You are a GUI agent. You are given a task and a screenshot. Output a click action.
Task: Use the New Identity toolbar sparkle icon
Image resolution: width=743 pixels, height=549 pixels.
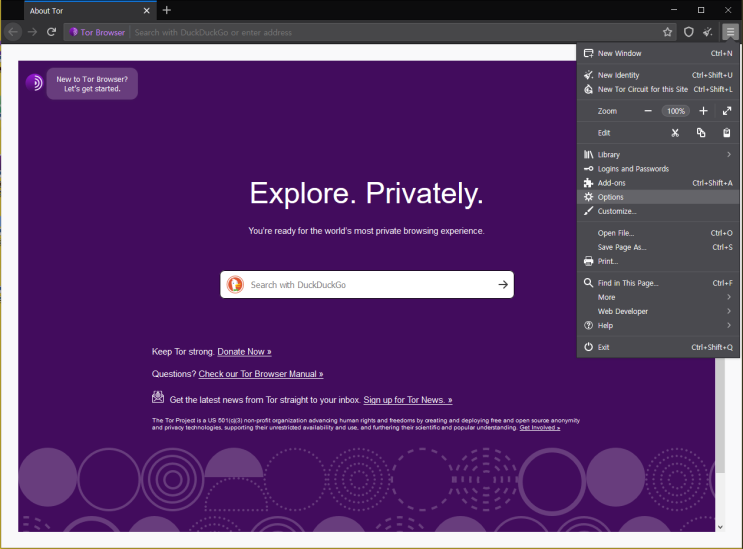pos(708,32)
